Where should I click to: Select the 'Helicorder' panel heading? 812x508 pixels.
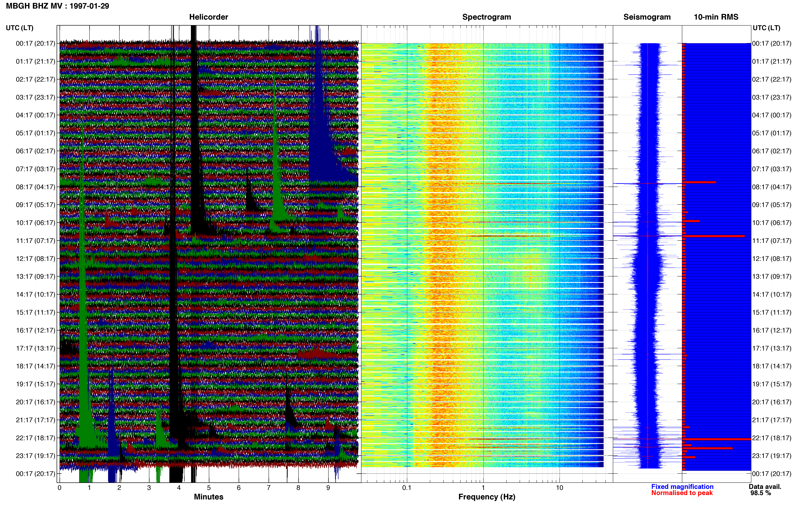coord(209,17)
